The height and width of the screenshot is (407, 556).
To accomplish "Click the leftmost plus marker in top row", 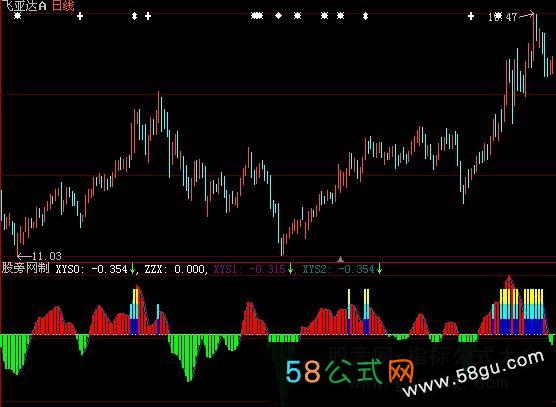I will 80,16.
